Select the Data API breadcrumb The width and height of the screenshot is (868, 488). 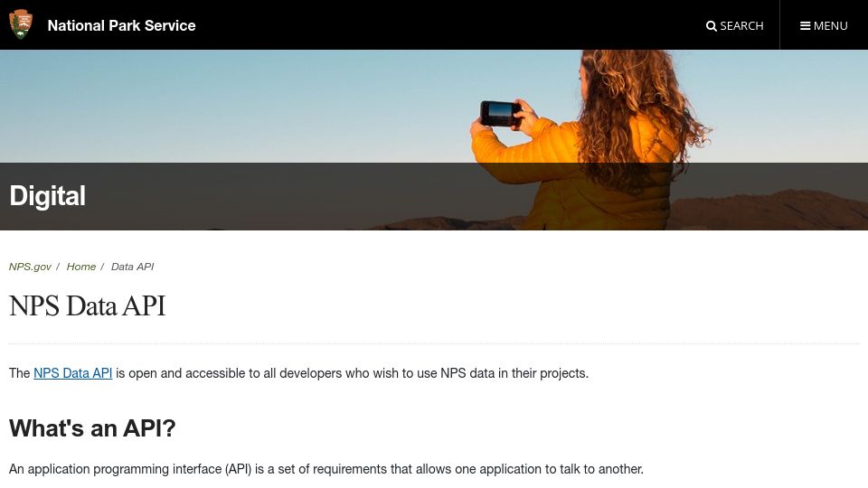[x=132, y=267]
